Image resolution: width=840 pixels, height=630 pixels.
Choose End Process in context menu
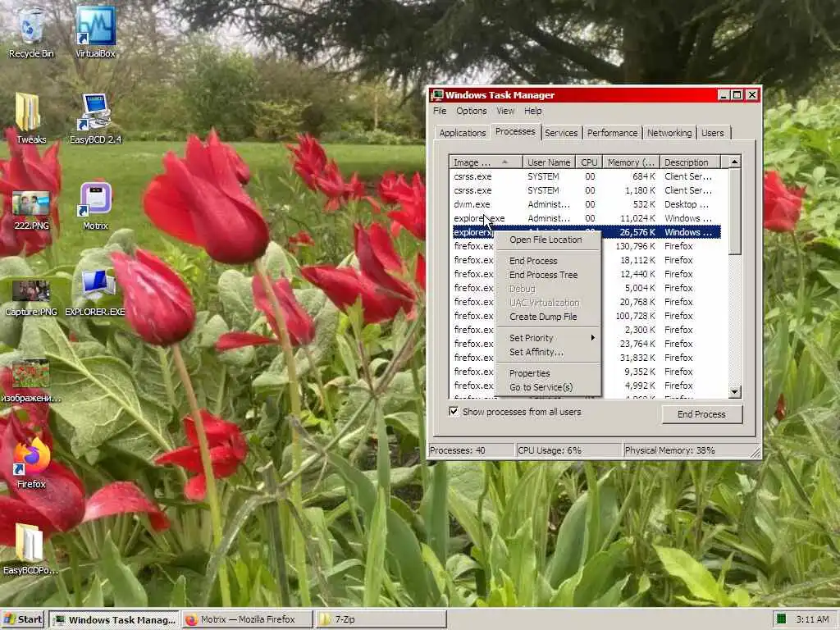click(x=547, y=261)
